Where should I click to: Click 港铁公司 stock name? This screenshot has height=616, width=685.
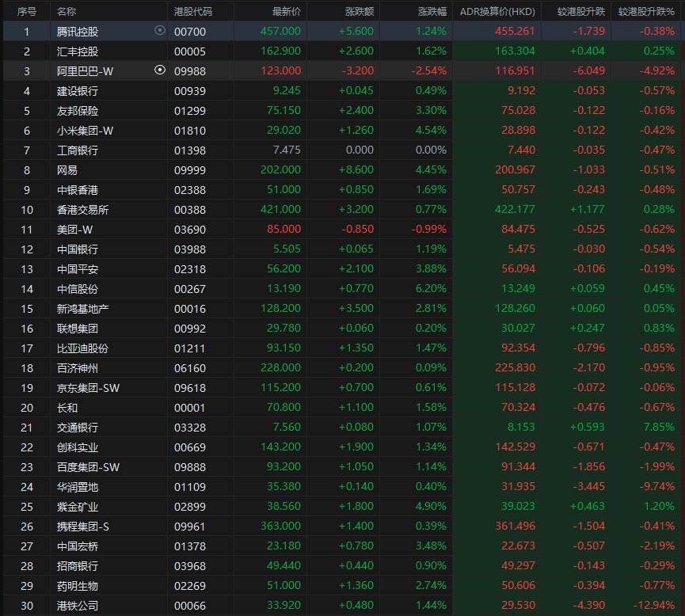pos(78,606)
